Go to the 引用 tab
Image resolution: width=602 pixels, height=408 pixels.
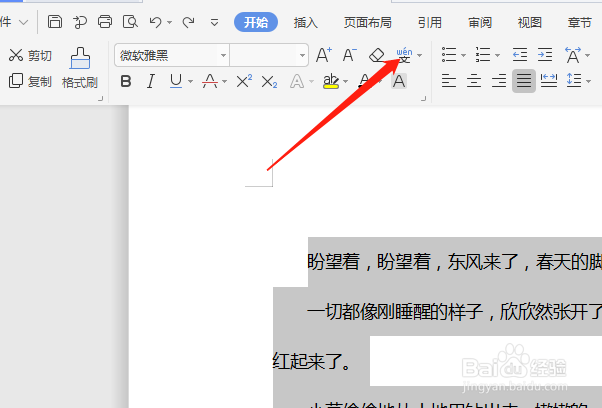pos(430,23)
